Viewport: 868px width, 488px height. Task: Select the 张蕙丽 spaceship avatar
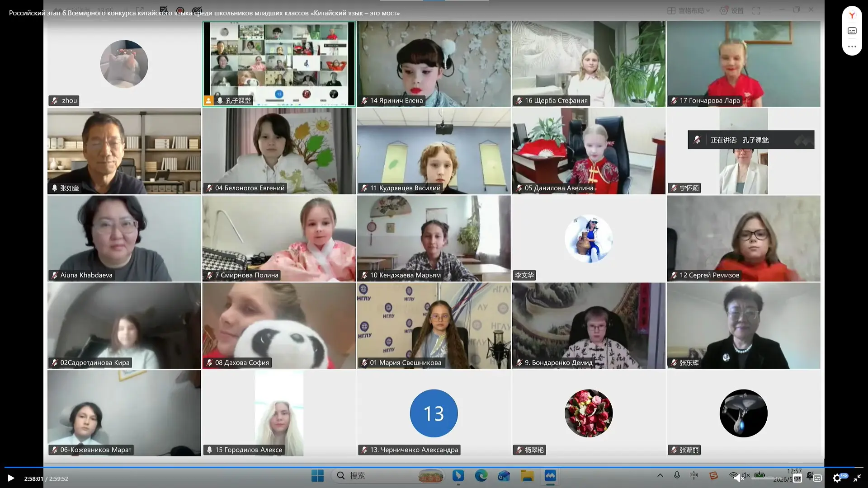point(743,413)
